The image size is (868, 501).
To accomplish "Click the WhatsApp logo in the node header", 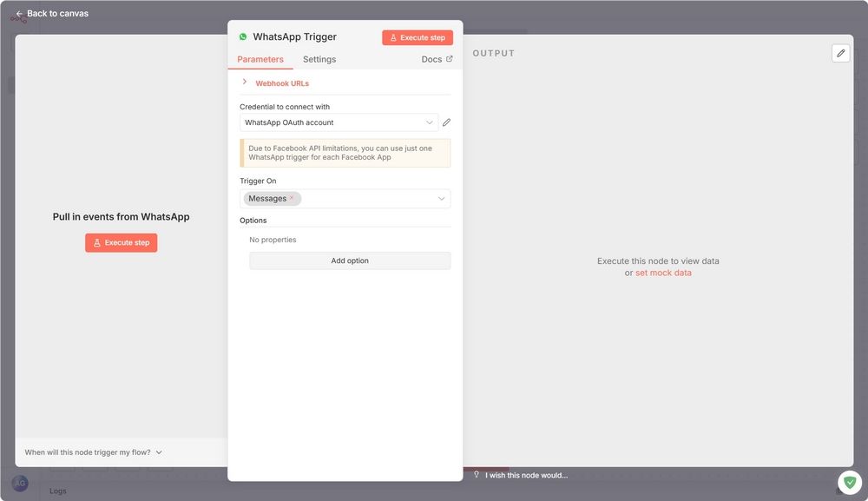I will 243,36.
